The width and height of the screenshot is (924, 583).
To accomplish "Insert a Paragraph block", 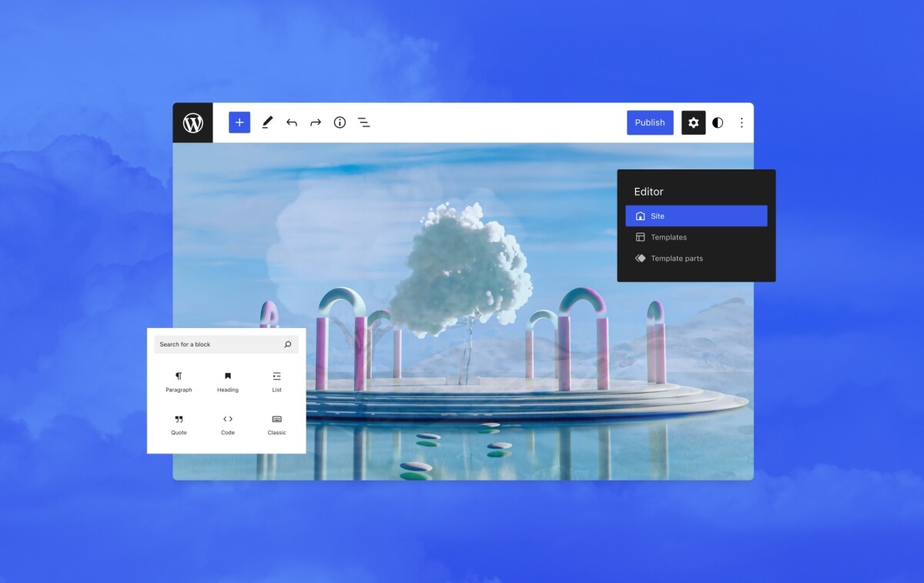I will 179,381.
